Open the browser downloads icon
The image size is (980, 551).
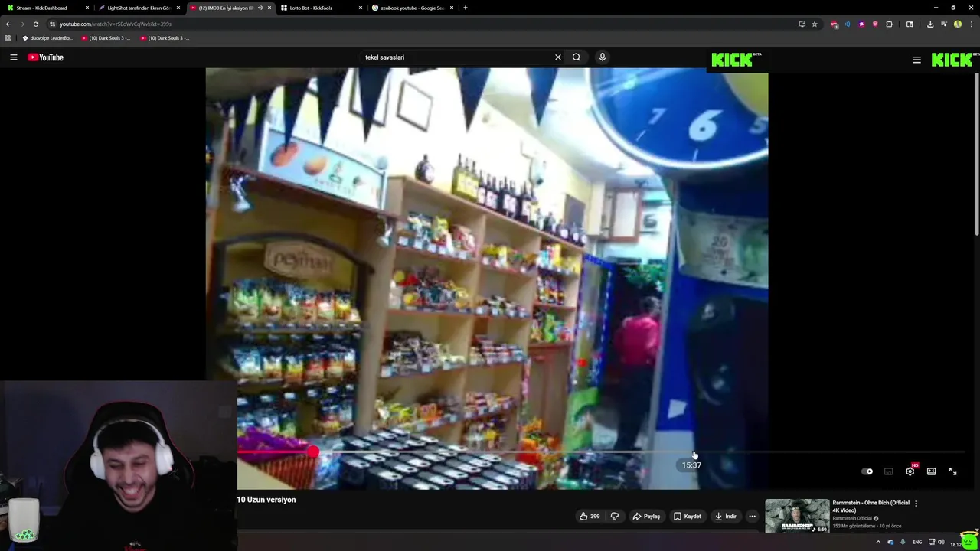pyautogui.click(x=930, y=24)
